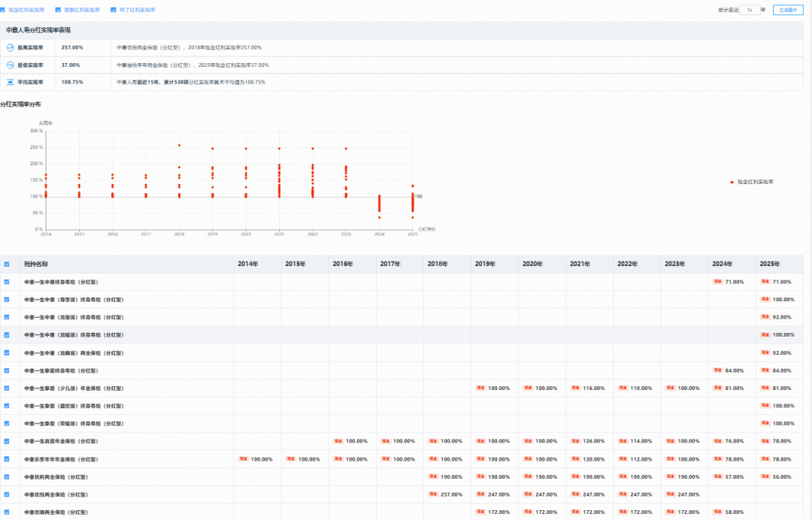The image size is (812, 520).
Task: Uncheck the 现金红利实现率 filter checkbox
Action: (x=2, y=10)
